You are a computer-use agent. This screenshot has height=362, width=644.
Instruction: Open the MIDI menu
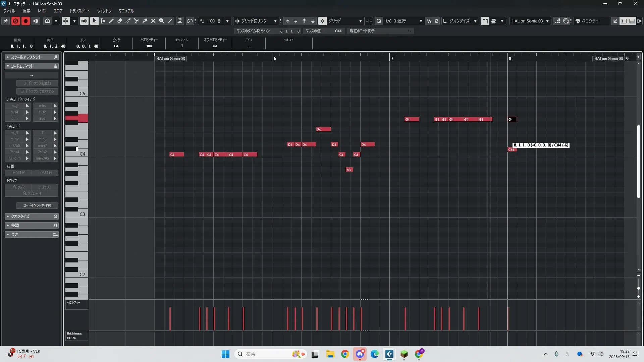click(x=42, y=11)
